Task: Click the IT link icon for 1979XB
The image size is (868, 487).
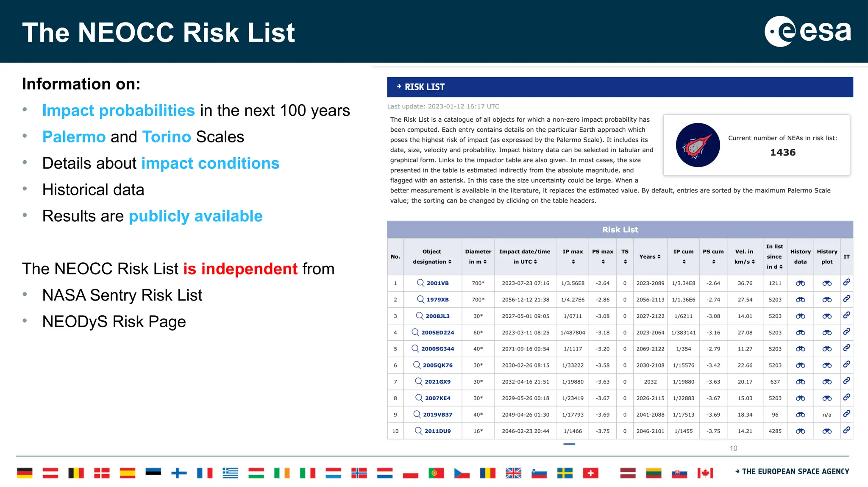Action: click(846, 299)
